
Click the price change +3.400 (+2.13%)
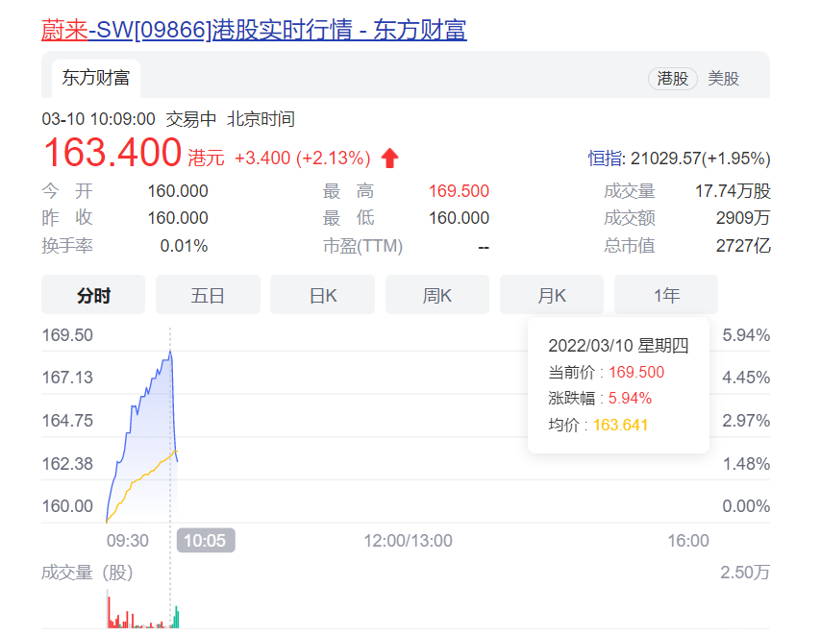(302, 158)
